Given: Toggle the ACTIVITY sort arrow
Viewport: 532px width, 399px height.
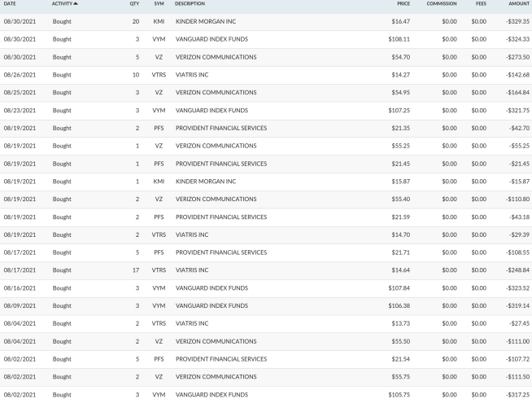Looking at the screenshot, I should (76, 4).
